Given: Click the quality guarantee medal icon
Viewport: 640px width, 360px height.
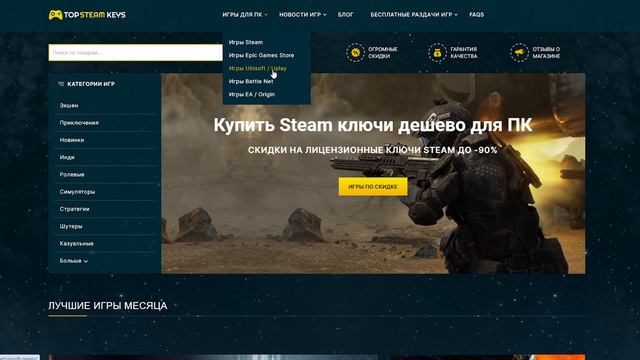Looking at the screenshot, I should pos(437,52).
